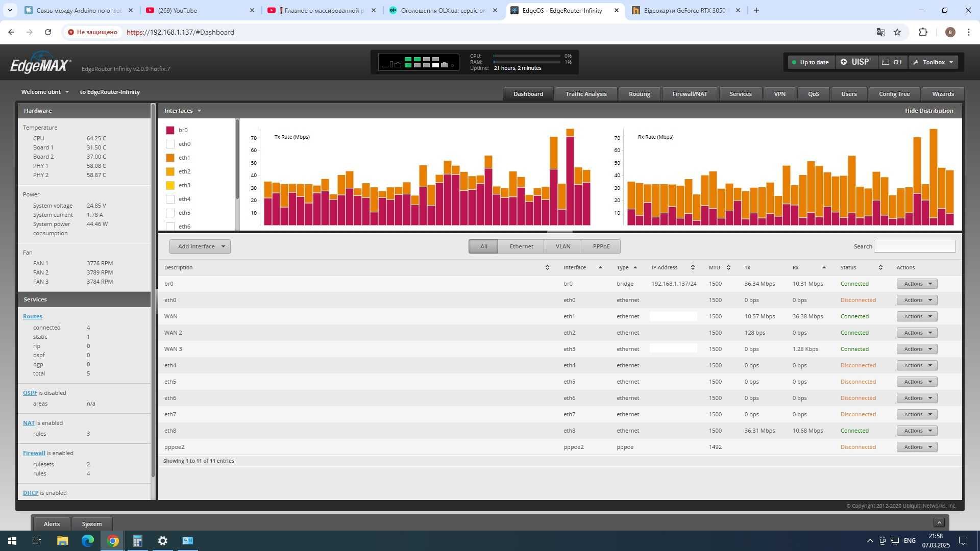The image size is (980, 551).
Task: Open the Routes link in Services
Action: (33, 316)
